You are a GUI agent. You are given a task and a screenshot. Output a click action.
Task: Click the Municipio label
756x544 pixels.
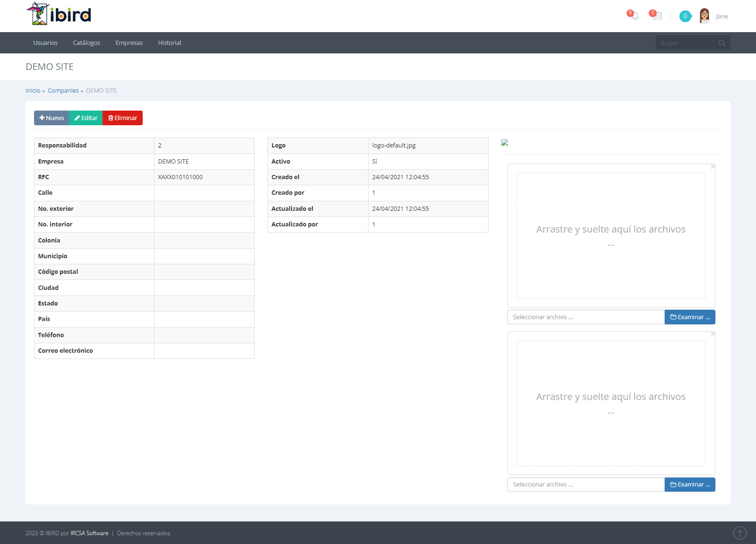(x=52, y=256)
